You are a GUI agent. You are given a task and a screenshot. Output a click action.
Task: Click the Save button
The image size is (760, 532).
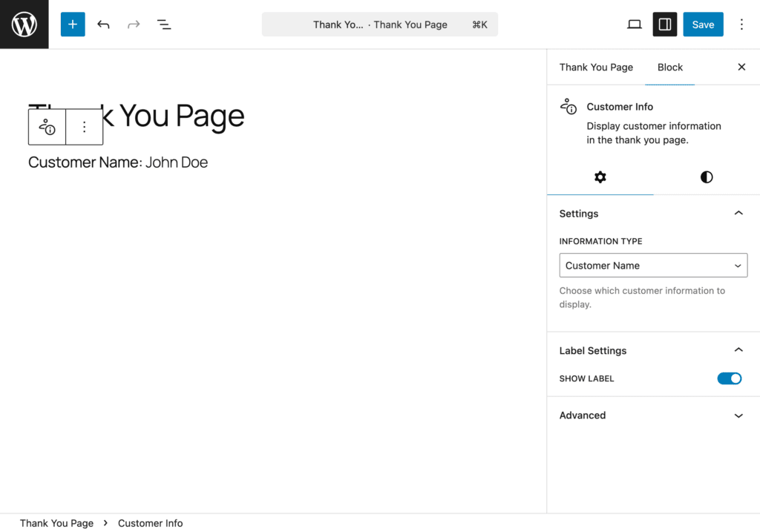pyautogui.click(x=703, y=24)
